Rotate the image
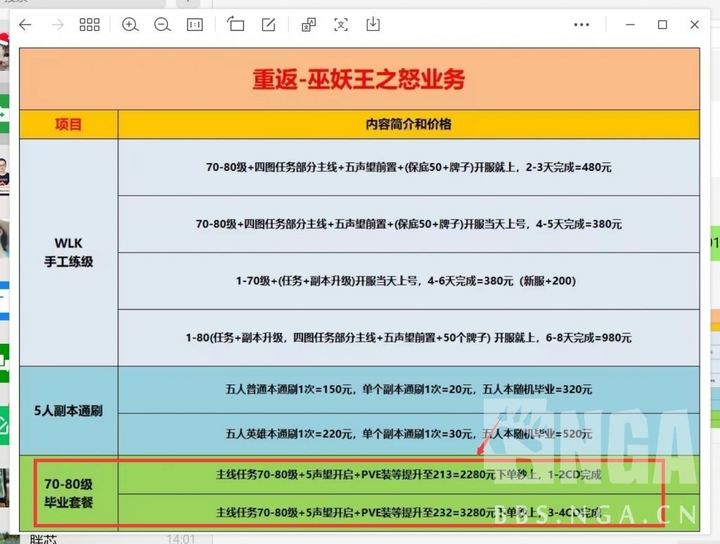 236,24
